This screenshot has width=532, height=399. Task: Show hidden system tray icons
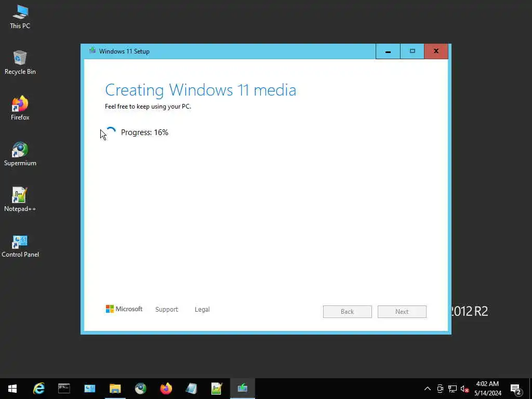pyautogui.click(x=428, y=389)
